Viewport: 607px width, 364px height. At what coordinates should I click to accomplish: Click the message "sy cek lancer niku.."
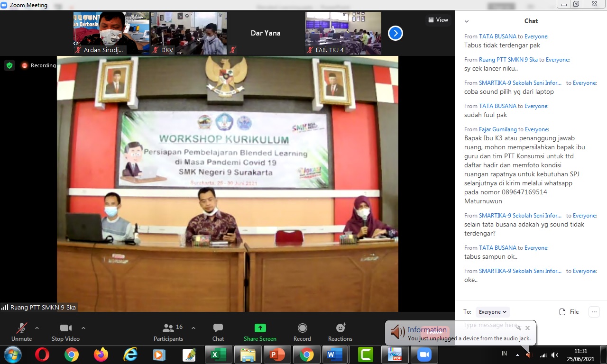491,68
